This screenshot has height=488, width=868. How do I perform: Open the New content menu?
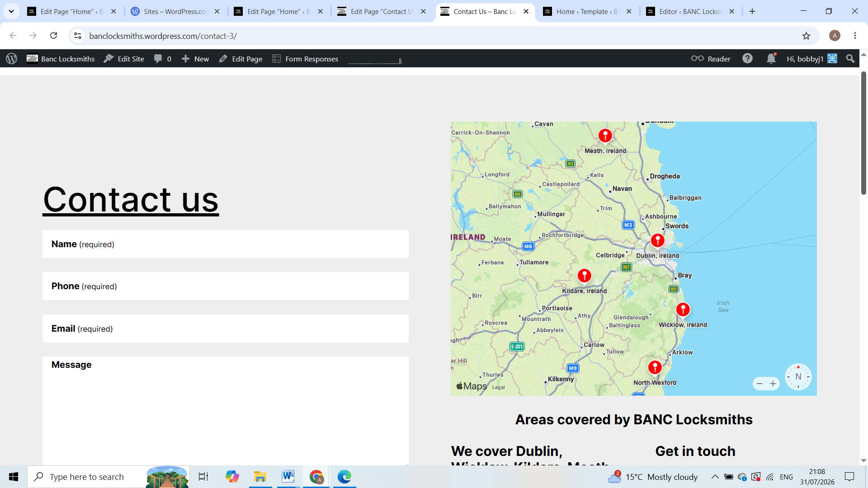[x=195, y=59]
